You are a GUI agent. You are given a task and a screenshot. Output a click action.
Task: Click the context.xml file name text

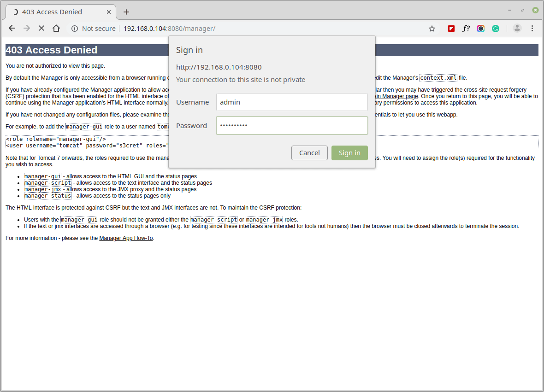click(438, 78)
